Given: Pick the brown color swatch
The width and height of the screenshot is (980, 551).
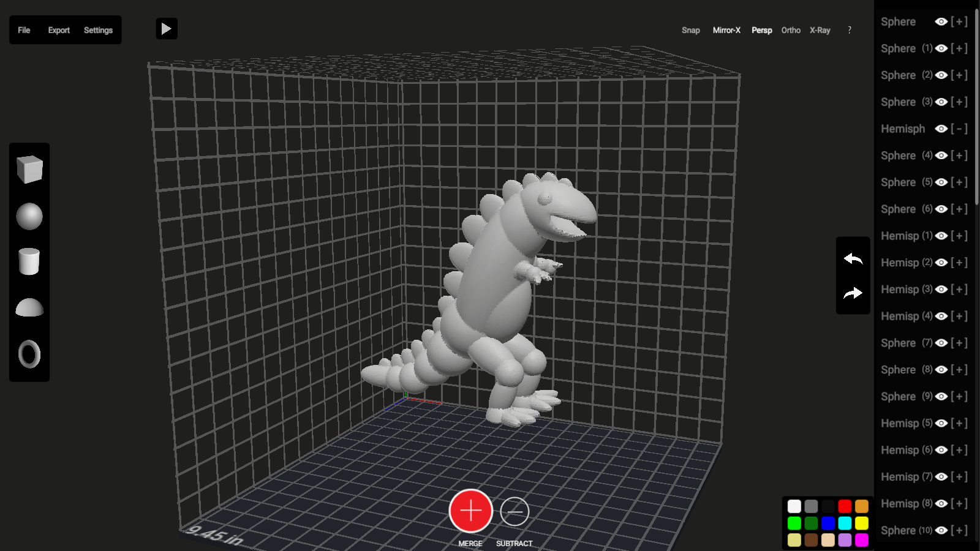Looking at the screenshot, I should [x=811, y=540].
